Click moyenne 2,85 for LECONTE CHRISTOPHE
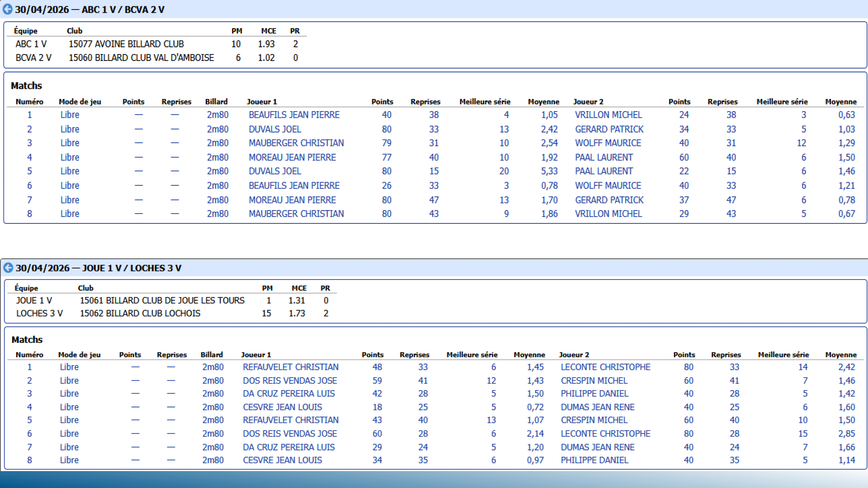This screenshot has width=868, height=488. (847, 434)
